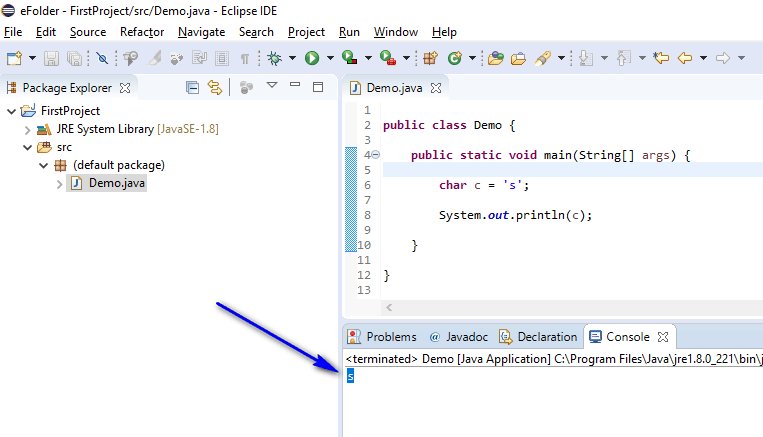
Task: Select Demo.java in Package Explorer
Action: point(116,183)
